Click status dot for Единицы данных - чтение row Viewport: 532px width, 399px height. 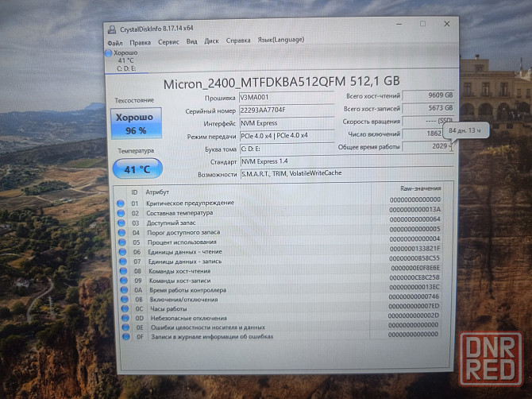click(122, 252)
